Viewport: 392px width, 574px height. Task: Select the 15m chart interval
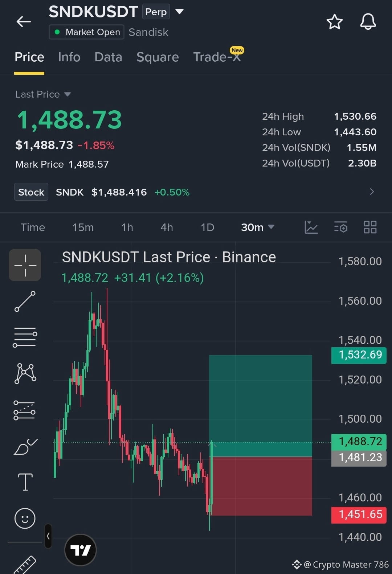[83, 227]
